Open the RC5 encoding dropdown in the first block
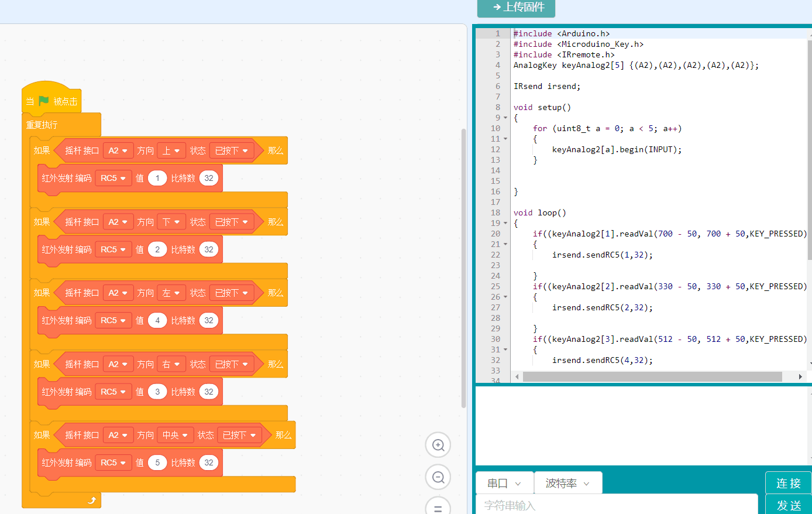 point(113,178)
